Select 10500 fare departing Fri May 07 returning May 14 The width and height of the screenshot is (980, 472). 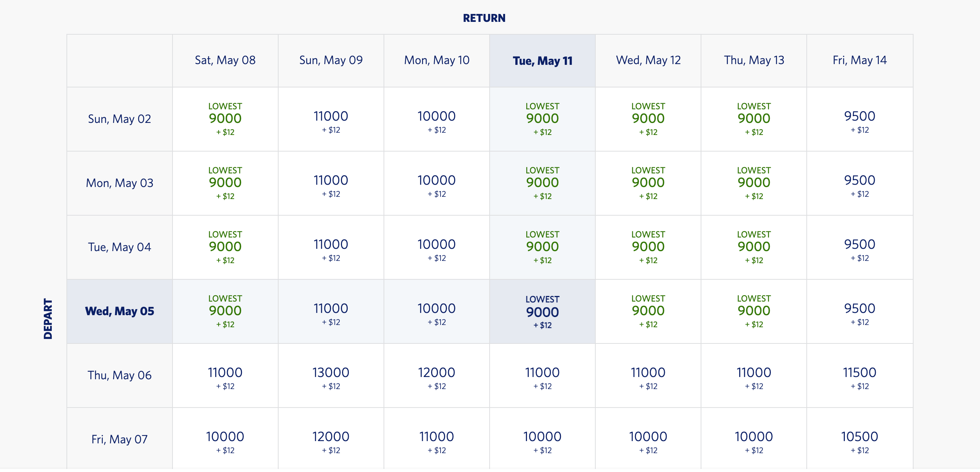pos(860,440)
